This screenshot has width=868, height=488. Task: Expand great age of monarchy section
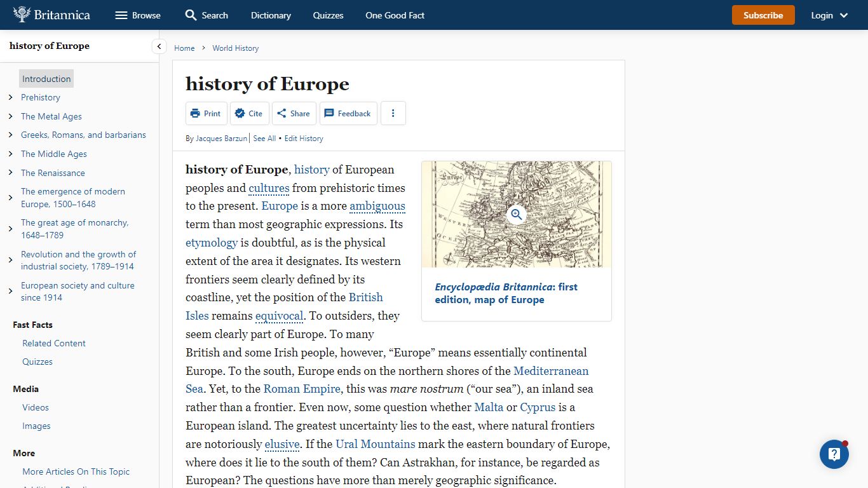(x=11, y=229)
